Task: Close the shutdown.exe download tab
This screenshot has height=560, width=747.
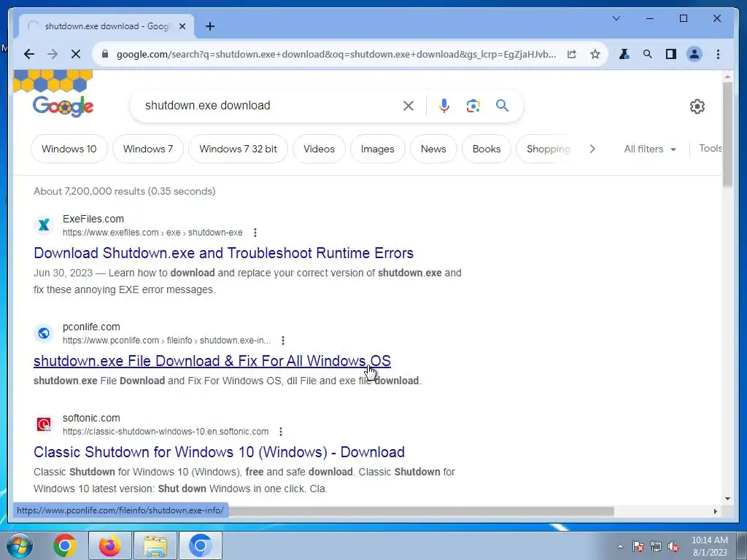Action: point(182,26)
